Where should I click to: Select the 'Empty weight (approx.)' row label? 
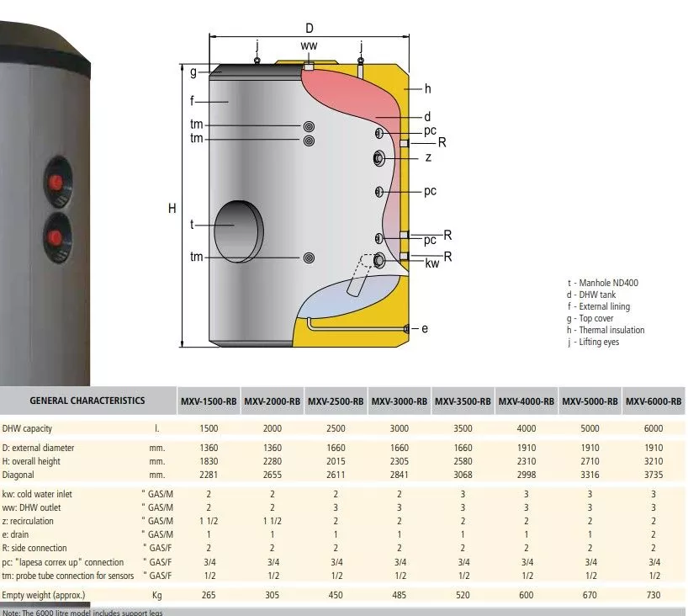[x=45, y=596]
